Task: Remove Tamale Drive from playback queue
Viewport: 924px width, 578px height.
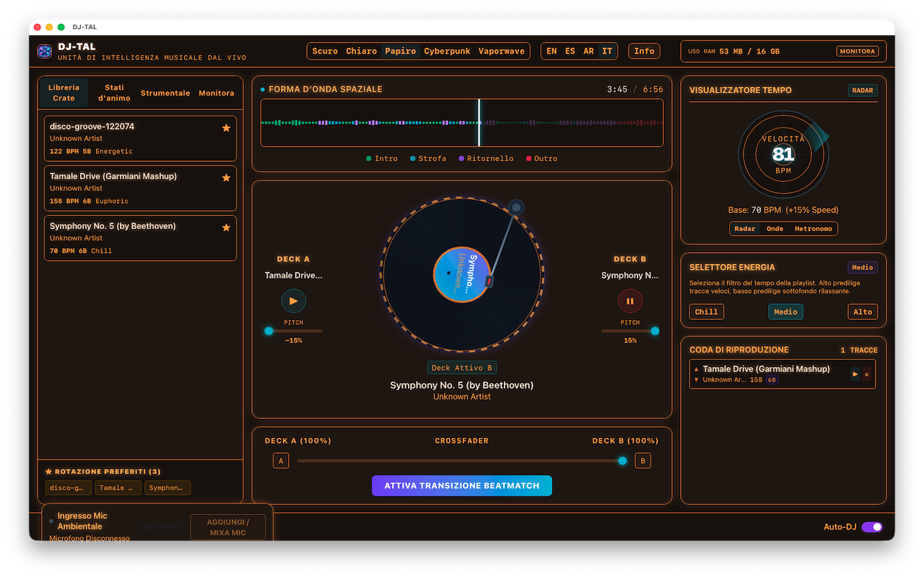Action: [x=867, y=374]
